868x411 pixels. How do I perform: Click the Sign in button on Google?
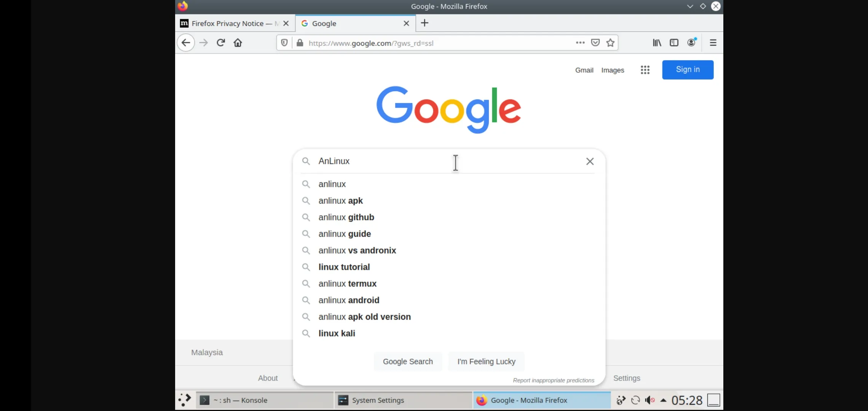tap(688, 70)
